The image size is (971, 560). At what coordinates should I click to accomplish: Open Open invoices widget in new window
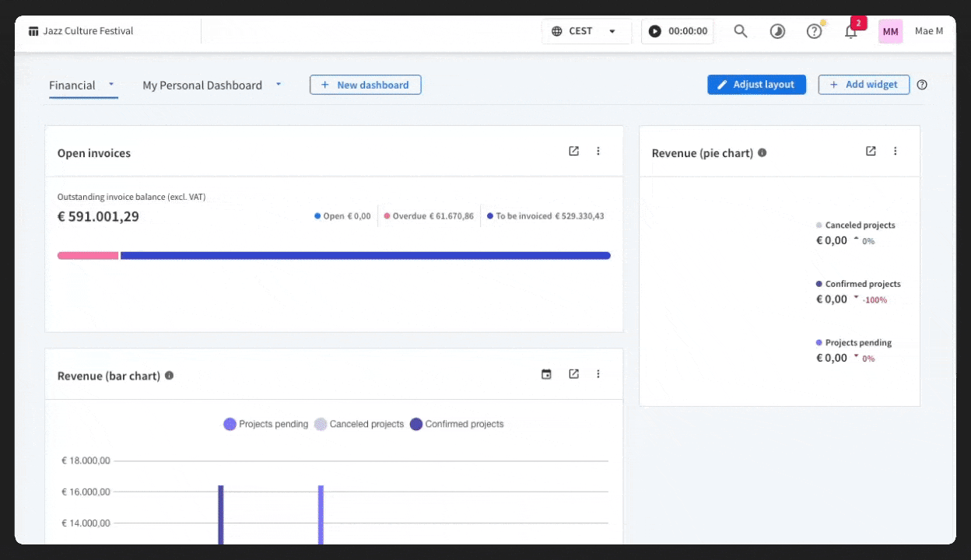tap(573, 151)
